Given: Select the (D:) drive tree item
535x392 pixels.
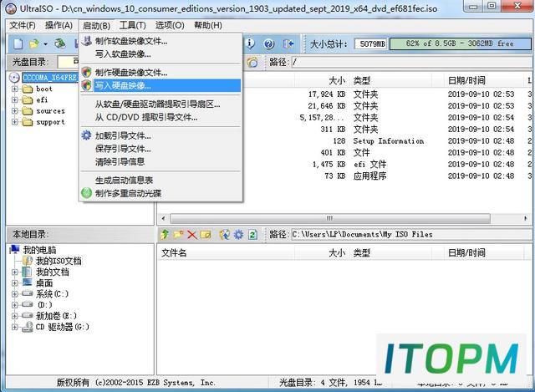Looking at the screenshot, I should point(44,305).
